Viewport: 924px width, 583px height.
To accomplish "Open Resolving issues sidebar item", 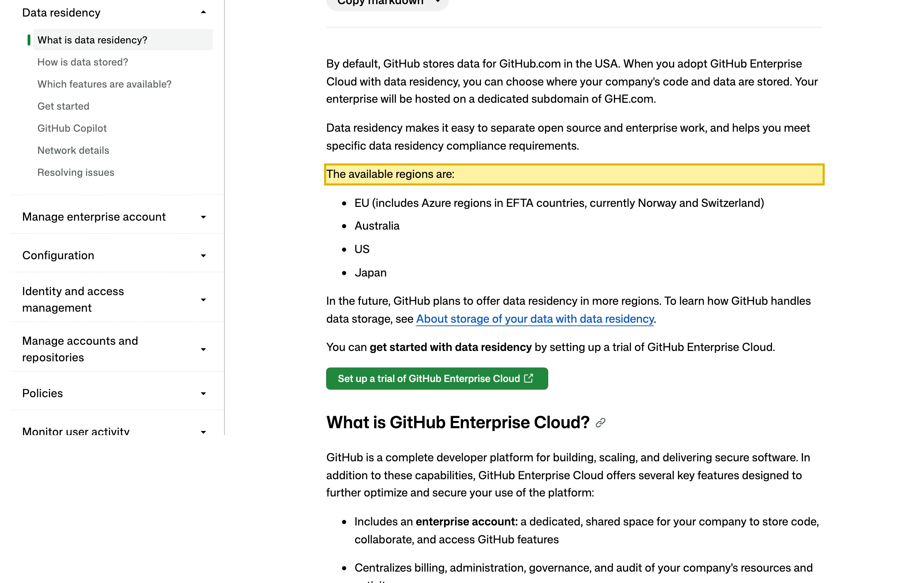I will (76, 172).
